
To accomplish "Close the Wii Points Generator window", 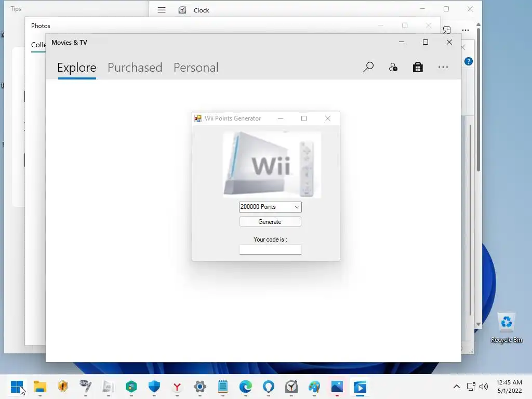I will tap(328, 118).
